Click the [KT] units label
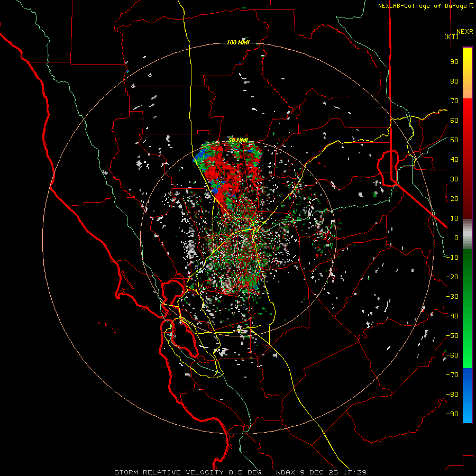The image size is (476, 476). [452, 36]
